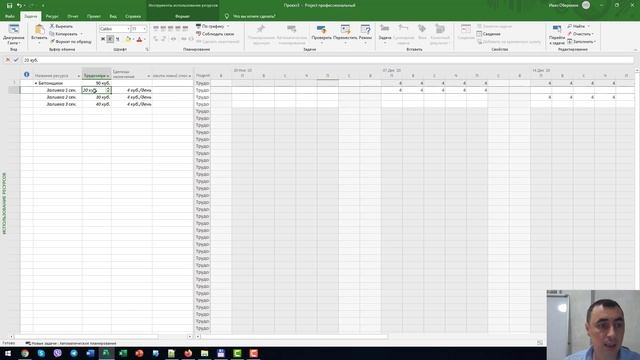Switch to the Проект ribbon tab
This screenshot has width=640, height=360.
[93, 16]
